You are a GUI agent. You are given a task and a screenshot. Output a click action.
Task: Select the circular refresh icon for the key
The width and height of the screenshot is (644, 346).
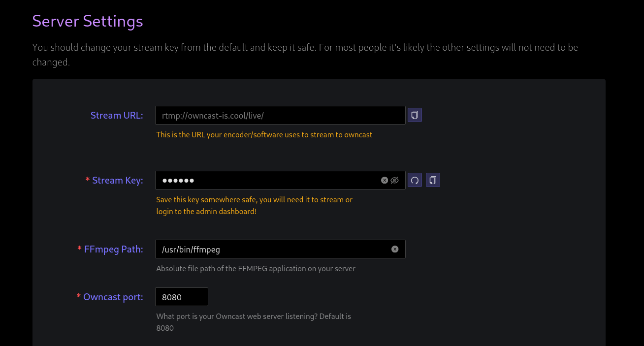[x=414, y=180]
